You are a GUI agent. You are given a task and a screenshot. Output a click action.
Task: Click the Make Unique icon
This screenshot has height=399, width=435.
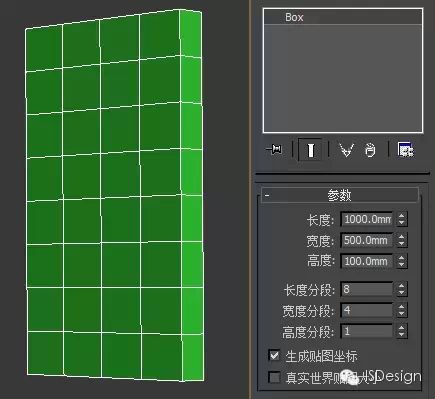(x=346, y=150)
